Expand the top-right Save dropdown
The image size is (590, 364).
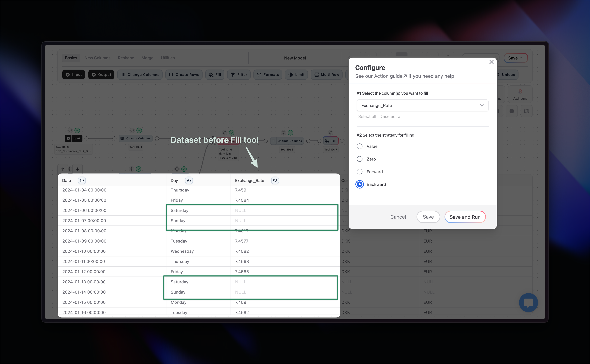515,58
